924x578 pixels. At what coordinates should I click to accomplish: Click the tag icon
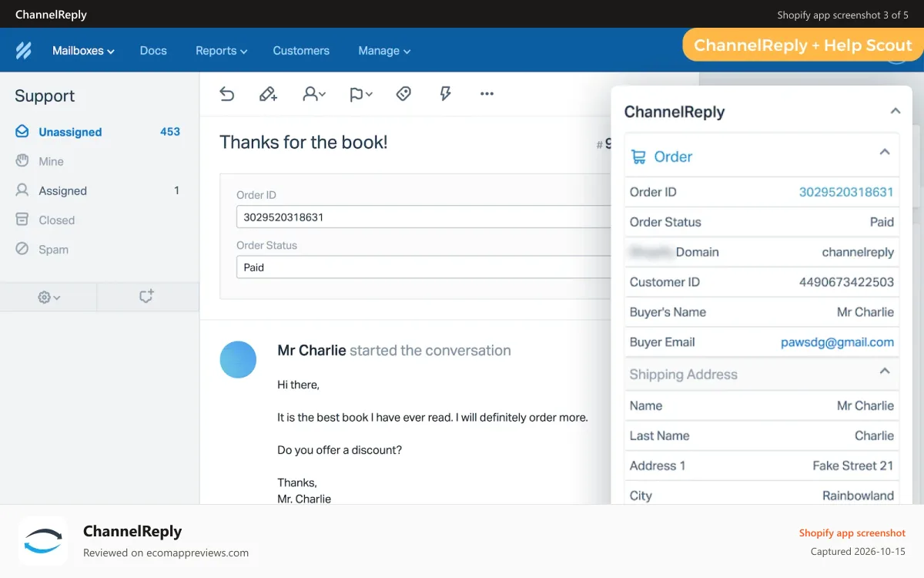[x=403, y=94]
